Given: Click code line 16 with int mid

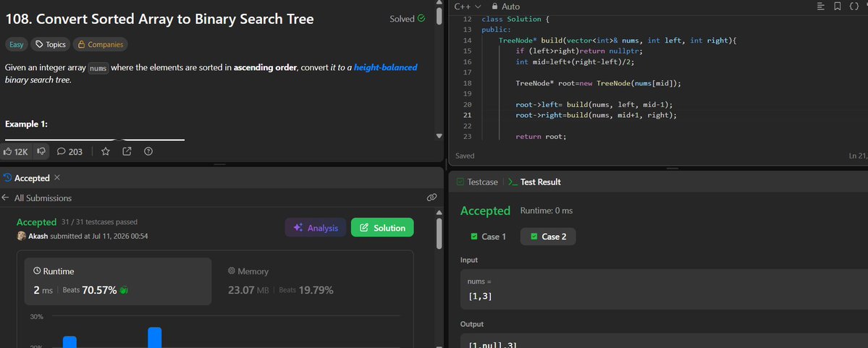Looking at the screenshot, I should (576, 61).
